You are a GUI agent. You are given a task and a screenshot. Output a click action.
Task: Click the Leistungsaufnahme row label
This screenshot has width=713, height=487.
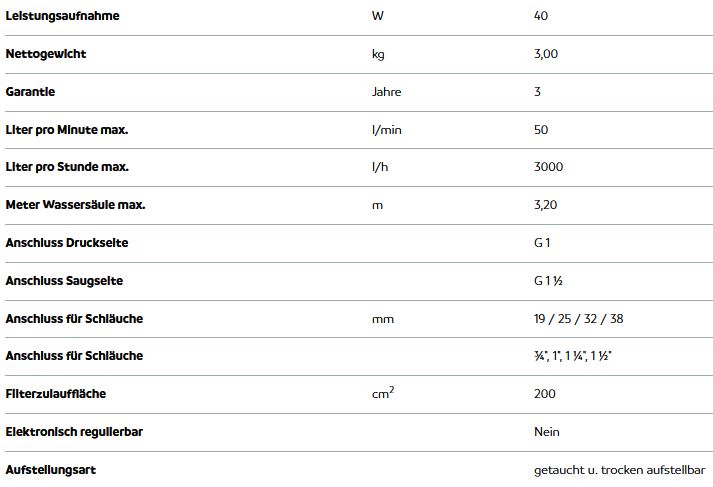click(62, 16)
